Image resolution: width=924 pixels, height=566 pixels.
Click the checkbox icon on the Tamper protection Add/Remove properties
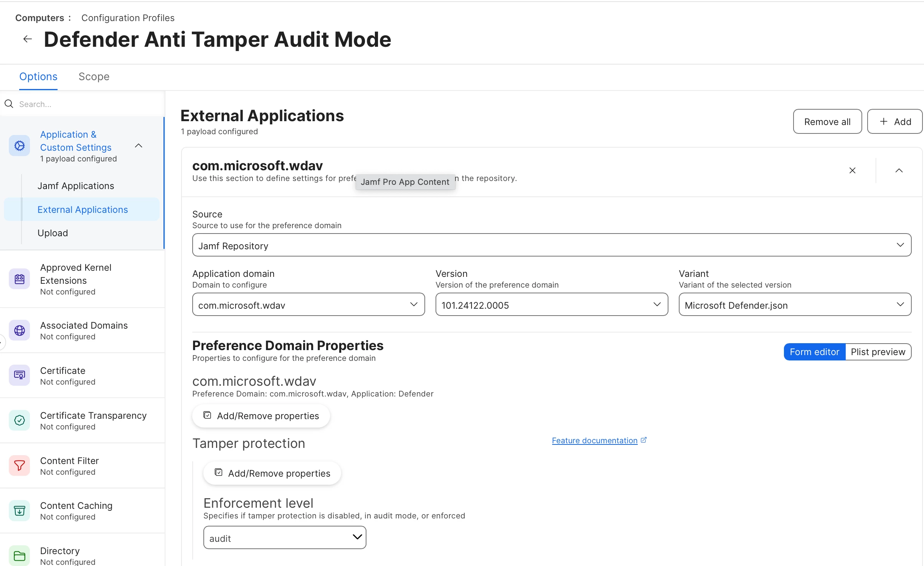tap(218, 472)
